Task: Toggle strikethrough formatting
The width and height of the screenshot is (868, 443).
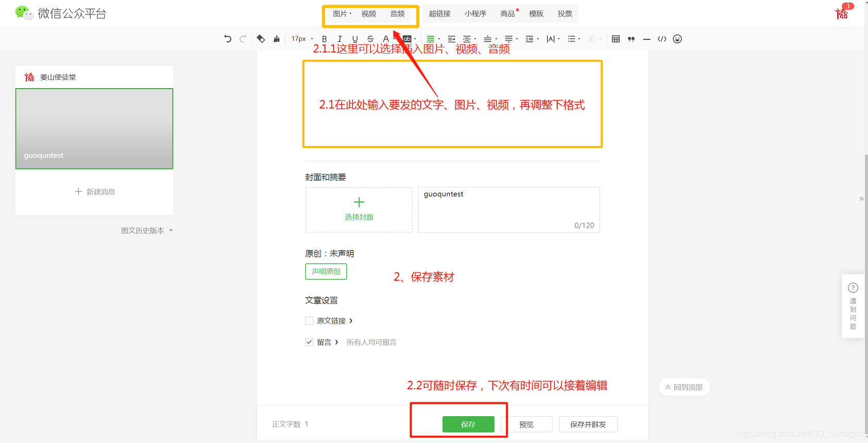Action: 370,39
